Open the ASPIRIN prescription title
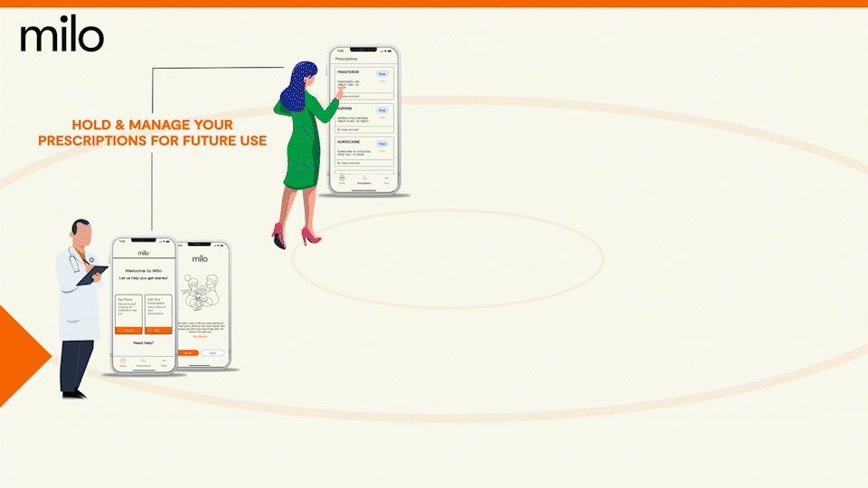The image size is (868, 488). pos(344,108)
